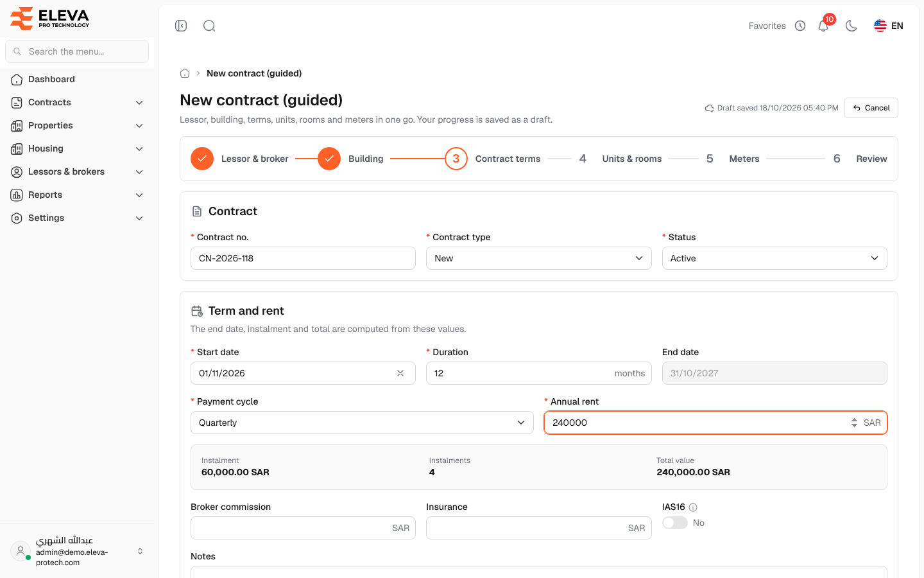The width and height of the screenshot is (924, 578).
Task: Click the Properties sidebar icon
Action: [17, 125]
